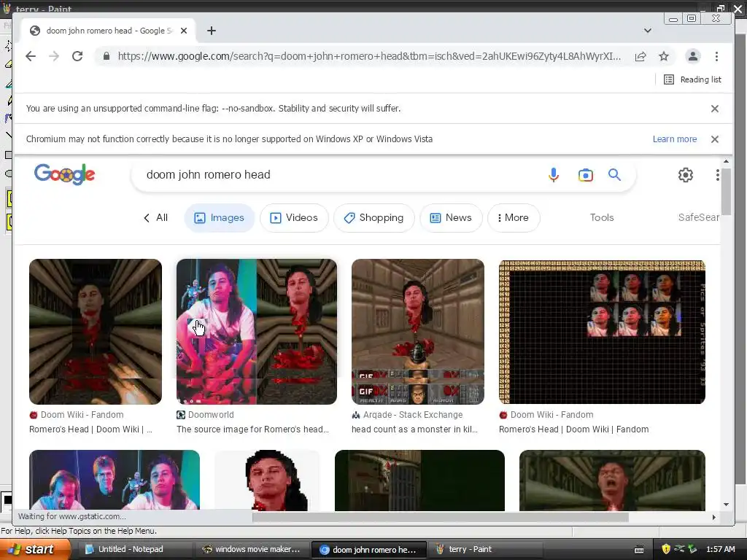Click the lock icon in address bar
Image resolution: width=747 pixels, height=560 pixels.
[x=107, y=56]
